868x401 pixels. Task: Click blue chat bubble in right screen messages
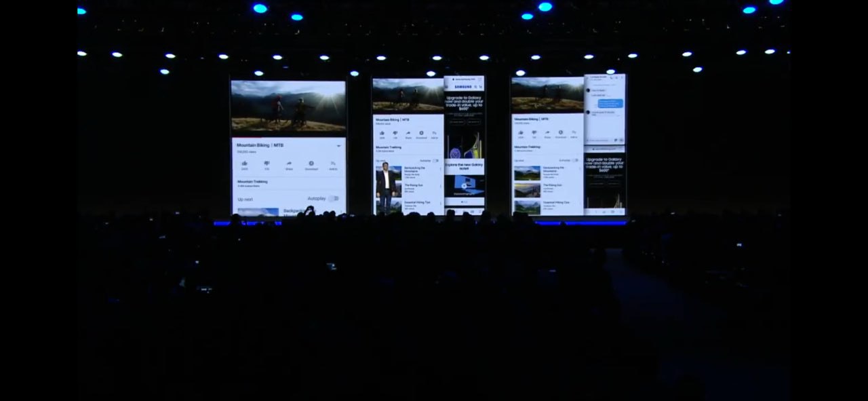click(x=611, y=104)
